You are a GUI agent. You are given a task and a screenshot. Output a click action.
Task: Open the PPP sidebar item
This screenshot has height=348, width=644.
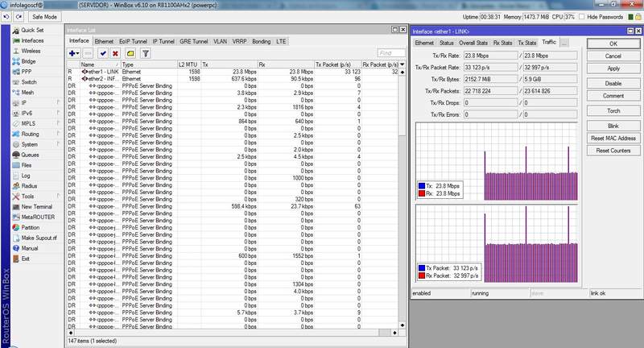[27, 72]
